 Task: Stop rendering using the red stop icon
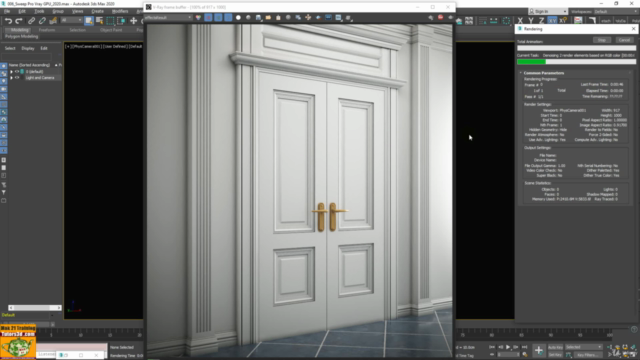pos(440,18)
